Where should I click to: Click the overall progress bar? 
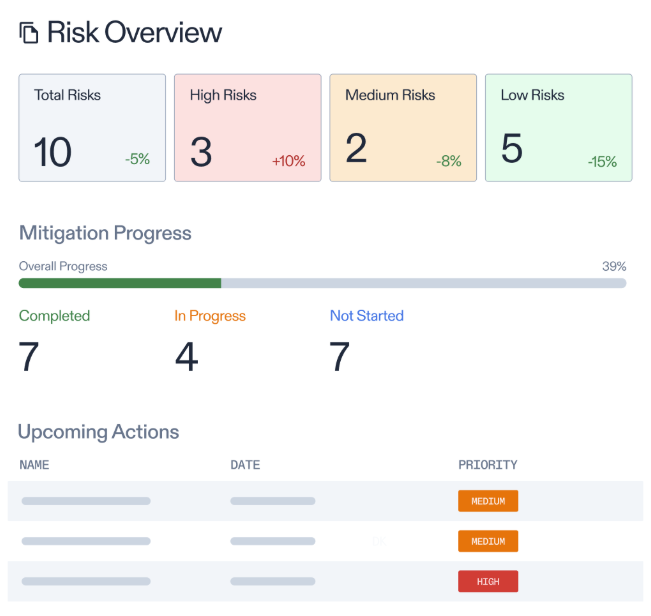click(323, 284)
